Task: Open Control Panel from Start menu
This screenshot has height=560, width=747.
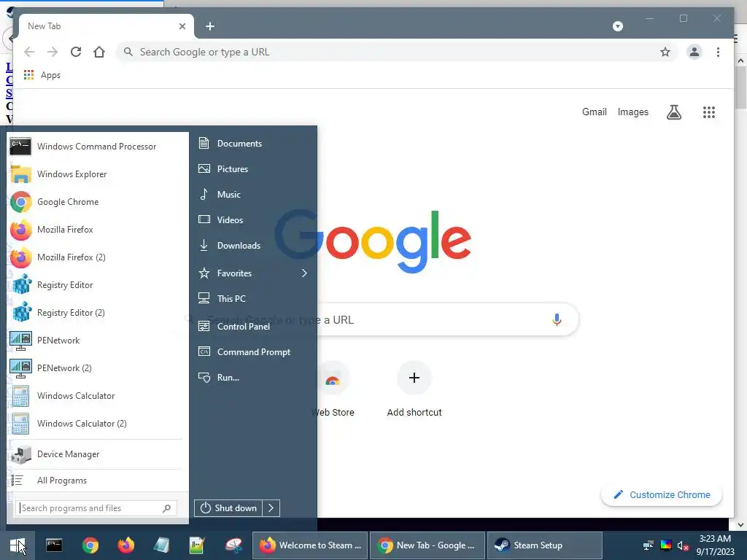Action: point(253,326)
